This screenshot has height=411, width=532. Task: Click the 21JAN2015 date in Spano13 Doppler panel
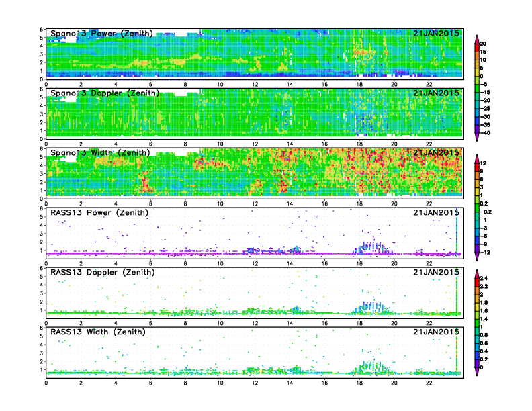[x=436, y=93]
